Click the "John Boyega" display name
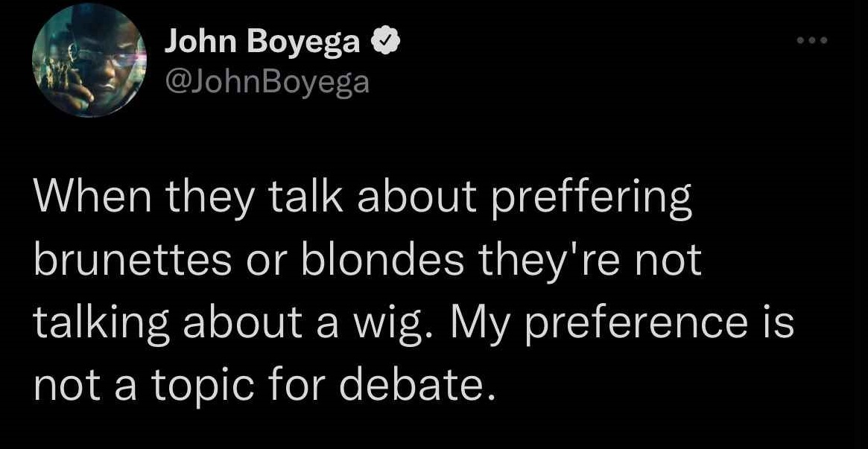The height and width of the screenshot is (449, 868). click(262, 44)
